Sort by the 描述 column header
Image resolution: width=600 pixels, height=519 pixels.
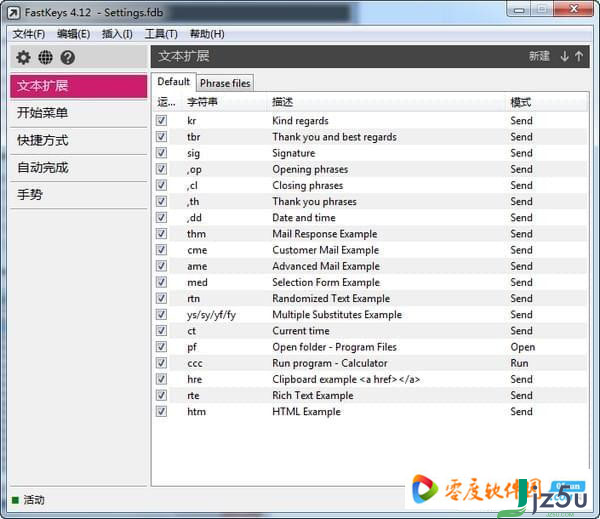click(387, 102)
